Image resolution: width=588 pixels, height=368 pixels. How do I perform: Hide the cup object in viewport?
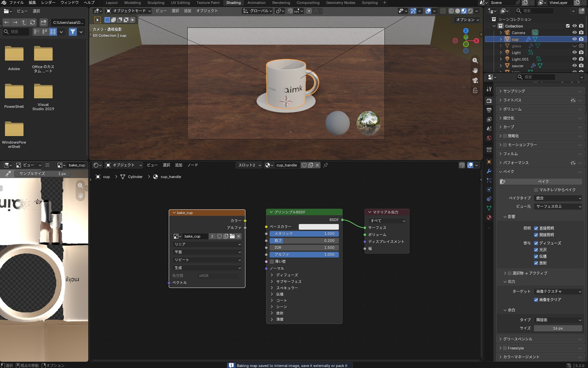coord(574,39)
